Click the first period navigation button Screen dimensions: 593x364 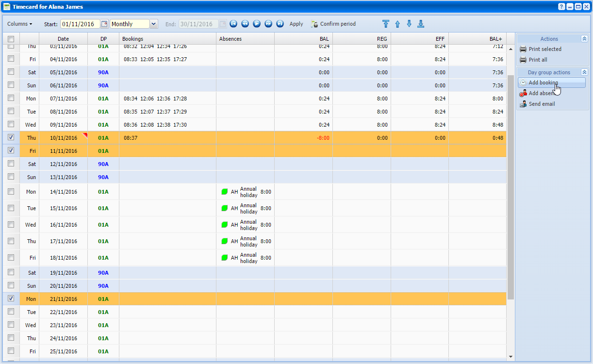(x=233, y=24)
